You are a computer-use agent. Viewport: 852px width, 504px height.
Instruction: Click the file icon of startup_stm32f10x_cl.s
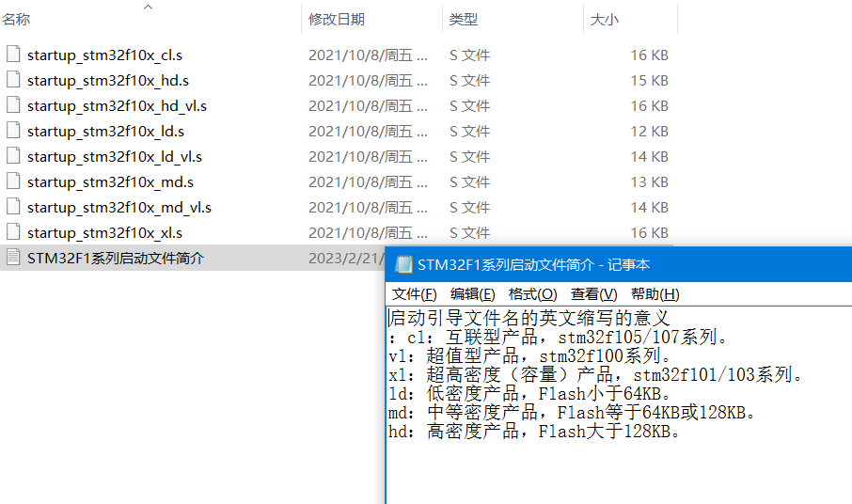click(x=13, y=55)
